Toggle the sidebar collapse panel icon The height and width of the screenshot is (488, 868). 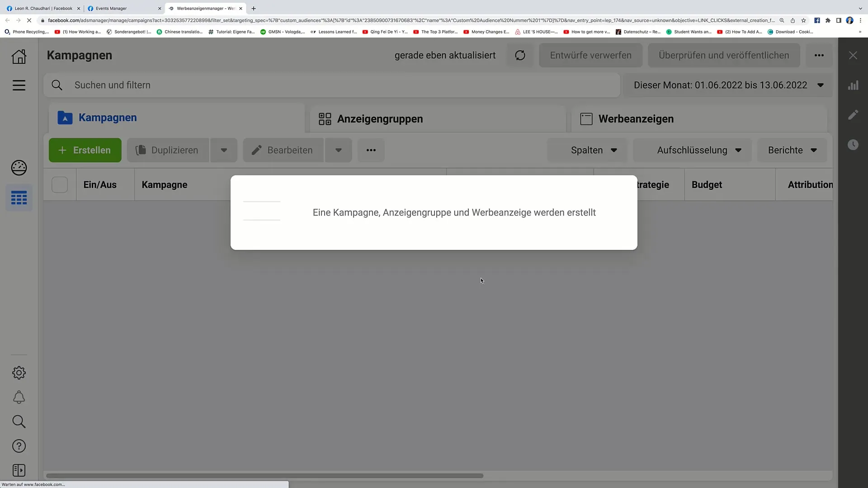click(19, 470)
